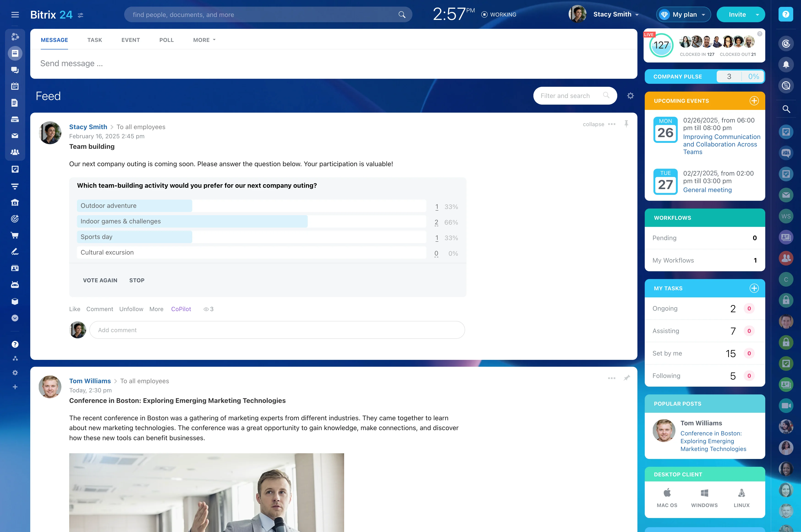Open notifications bell icon

tap(786, 65)
